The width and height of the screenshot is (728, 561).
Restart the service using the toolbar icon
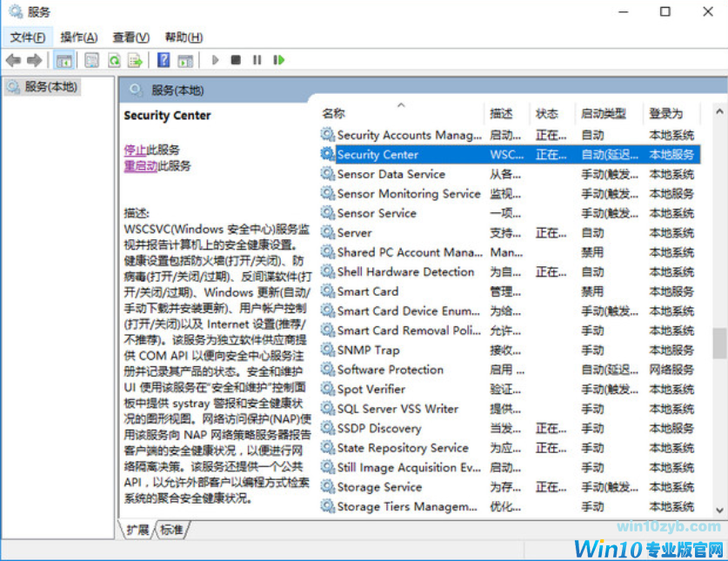(x=277, y=59)
